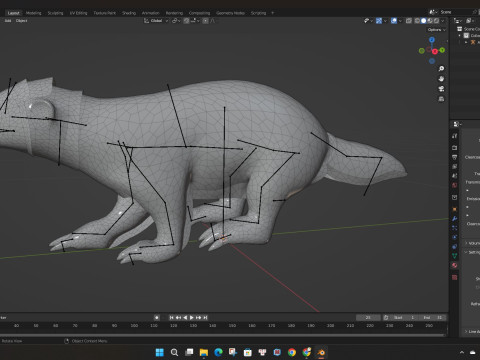Open the Tool properties tab
The width and height of the screenshot is (480, 360).
coord(455,136)
